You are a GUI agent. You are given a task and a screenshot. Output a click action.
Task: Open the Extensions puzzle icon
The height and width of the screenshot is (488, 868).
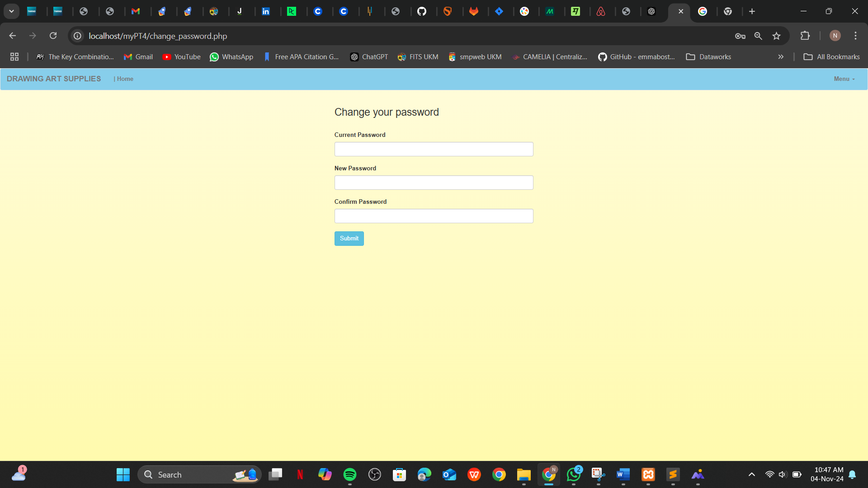[805, 36]
